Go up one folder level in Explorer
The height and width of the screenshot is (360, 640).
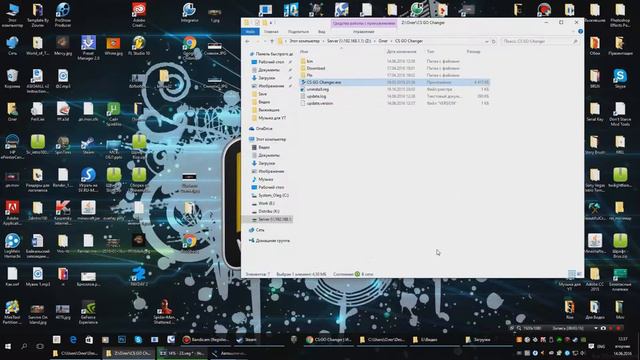272,41
